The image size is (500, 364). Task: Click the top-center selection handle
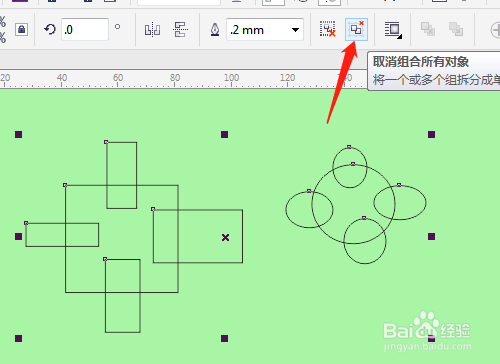(225, 135)
